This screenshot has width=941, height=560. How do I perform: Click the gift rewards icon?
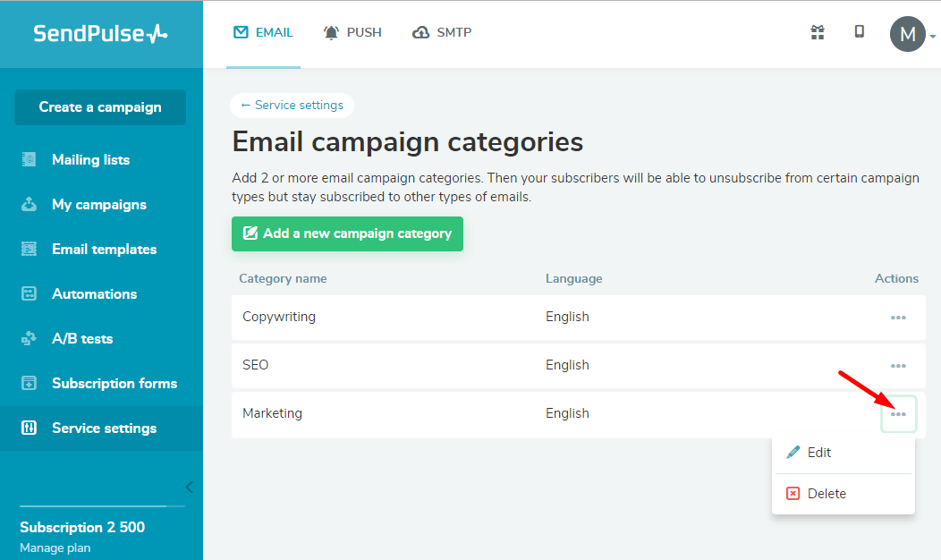817,32
